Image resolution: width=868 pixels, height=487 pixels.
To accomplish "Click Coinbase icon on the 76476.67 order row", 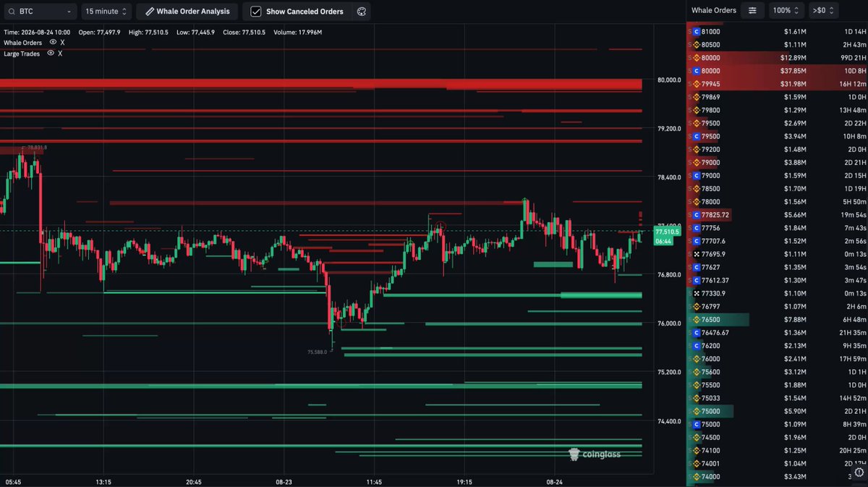I will [x=697, y=333].
